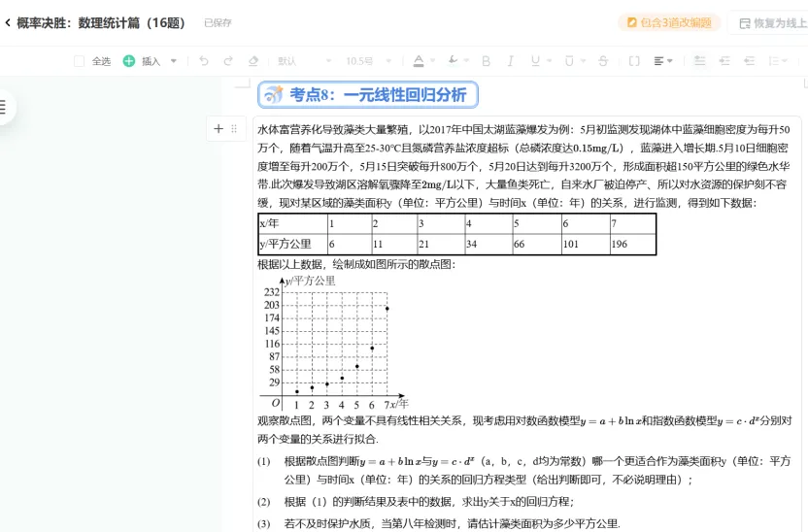Click the x-row table cell containing 7
This screenshot has width=808, height=532.
[x=633, y=223]
